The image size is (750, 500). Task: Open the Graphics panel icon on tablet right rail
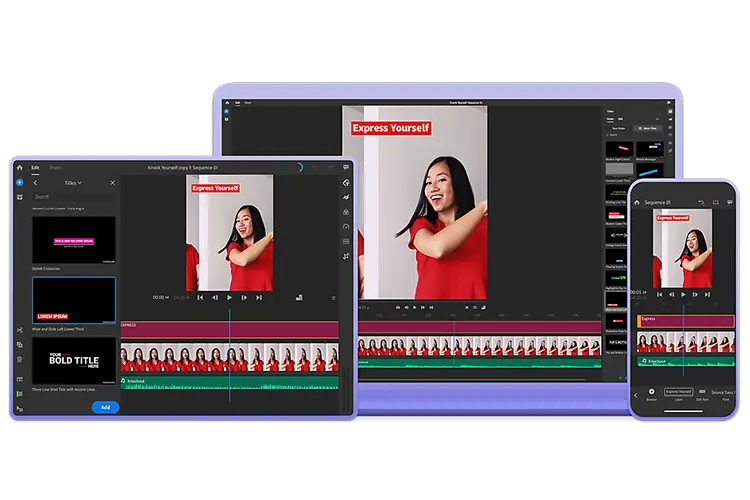[346, 182]
